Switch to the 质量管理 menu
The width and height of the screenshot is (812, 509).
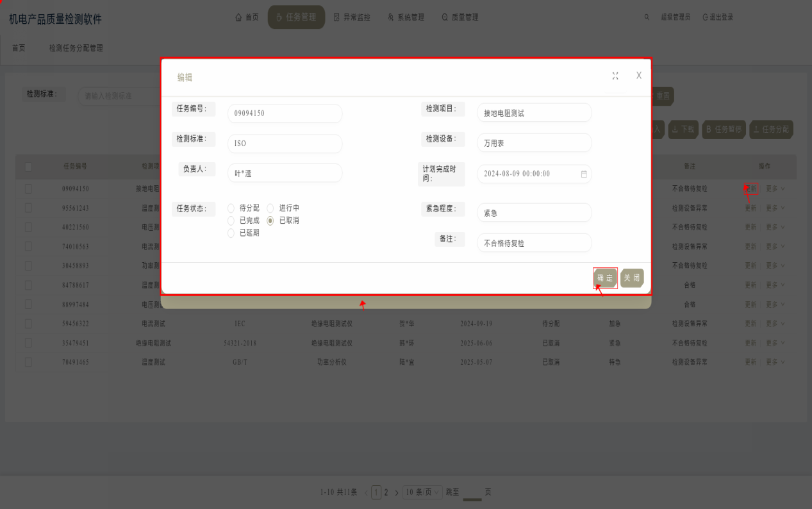pos(460,17)
